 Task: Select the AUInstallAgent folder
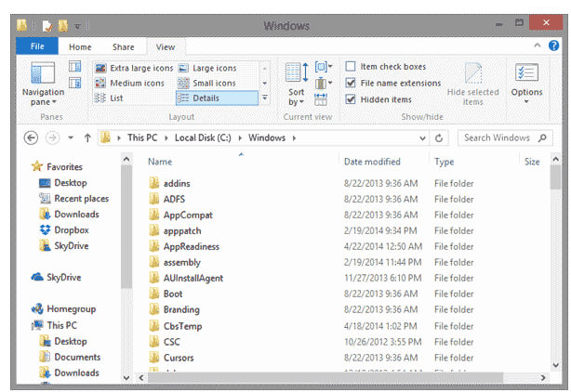pos(186,278)
